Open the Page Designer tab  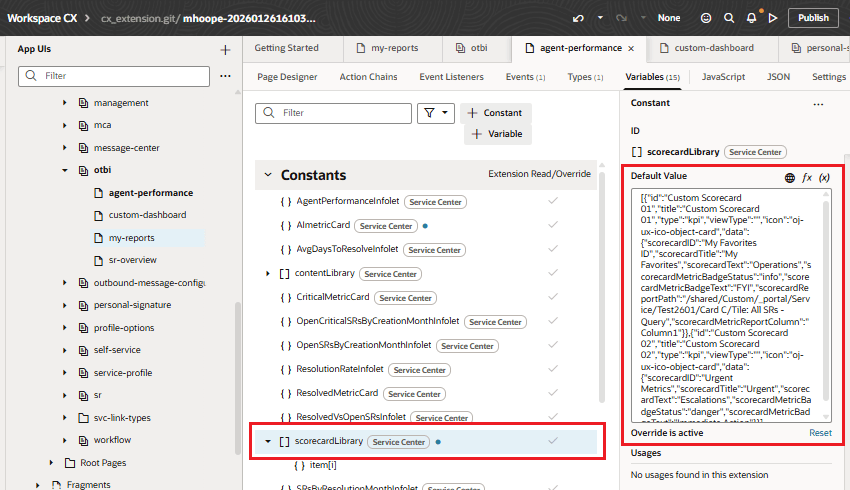tap(287, 77)
